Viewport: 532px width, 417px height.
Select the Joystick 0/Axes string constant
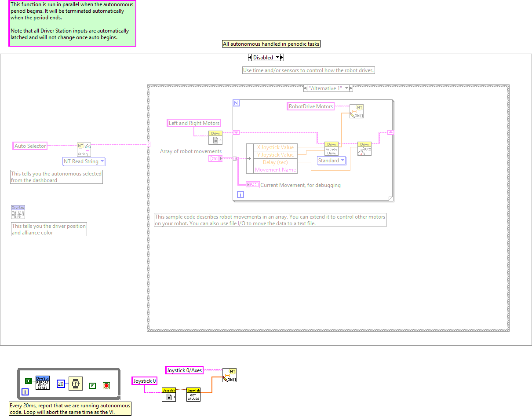[184, 370]
